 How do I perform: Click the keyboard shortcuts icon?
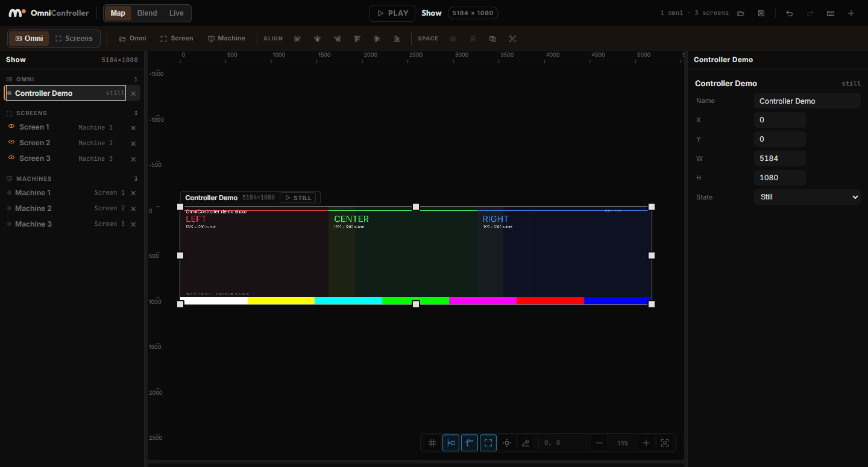[x=831, y=13]
